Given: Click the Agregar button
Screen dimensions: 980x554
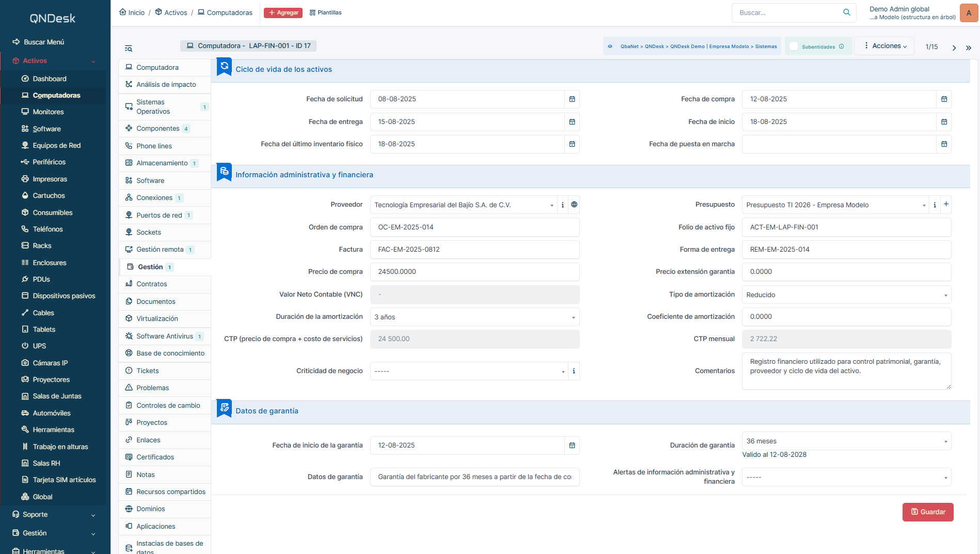Looking at the screenshot, I should (283, 12).
